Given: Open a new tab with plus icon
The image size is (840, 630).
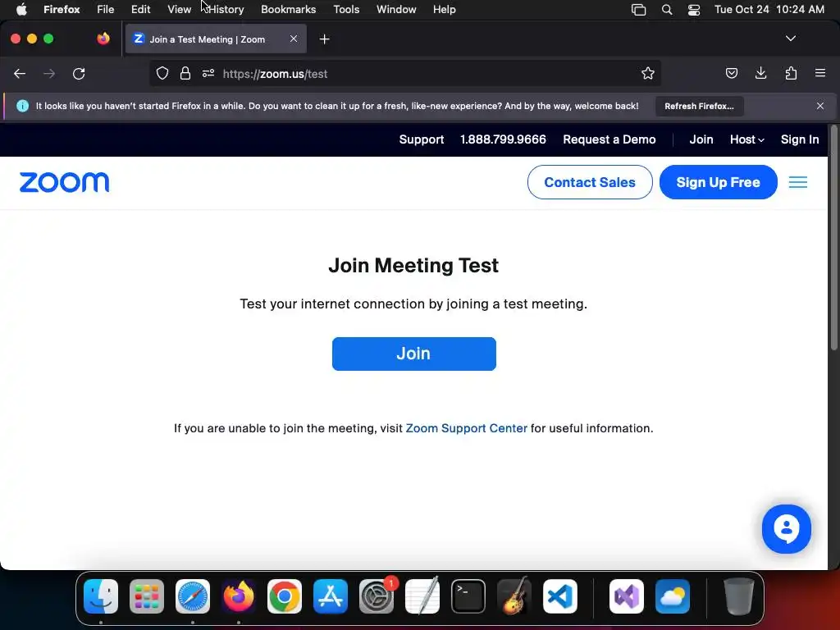Looking at the screenshot, I should point(324,39).
